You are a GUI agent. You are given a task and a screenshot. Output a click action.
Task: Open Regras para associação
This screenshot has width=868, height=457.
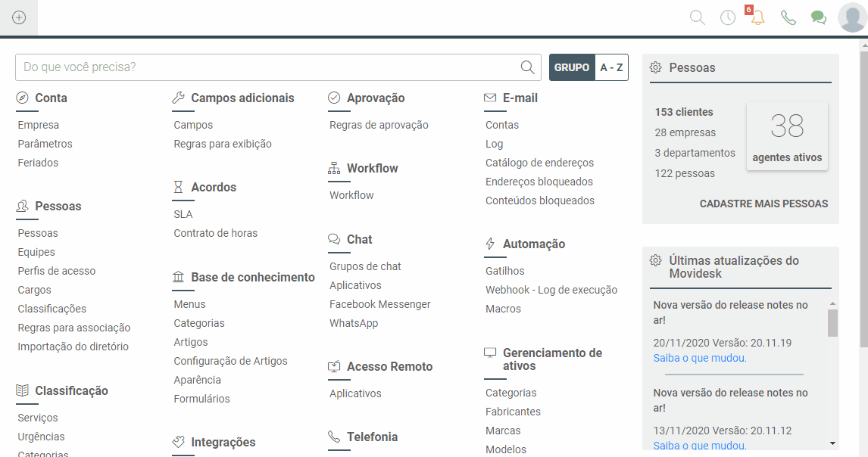[x=74, y=328]
